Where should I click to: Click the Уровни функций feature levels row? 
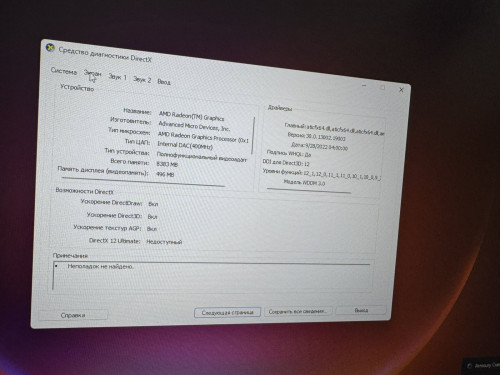(x=322, y=174)
